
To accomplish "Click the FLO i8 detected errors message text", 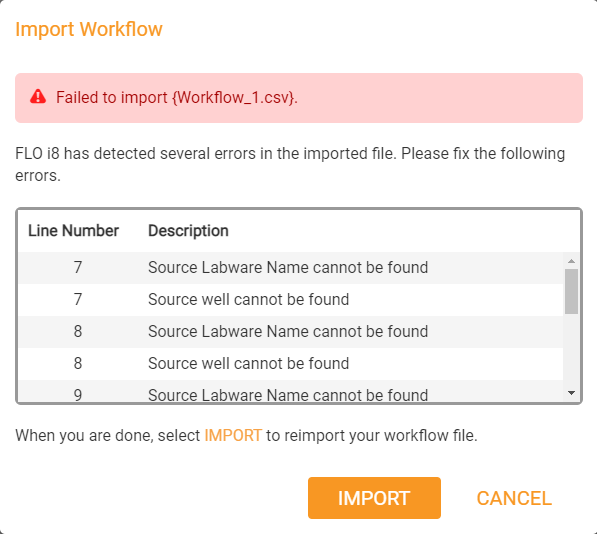I will click(x=290, y=164).
